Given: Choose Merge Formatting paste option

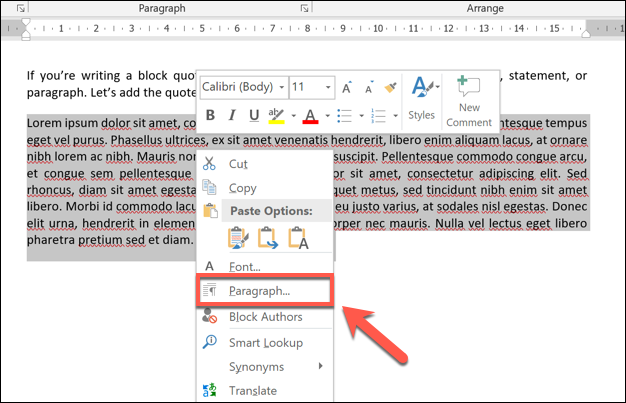Looking at the screenshot, I should [268, 237].
